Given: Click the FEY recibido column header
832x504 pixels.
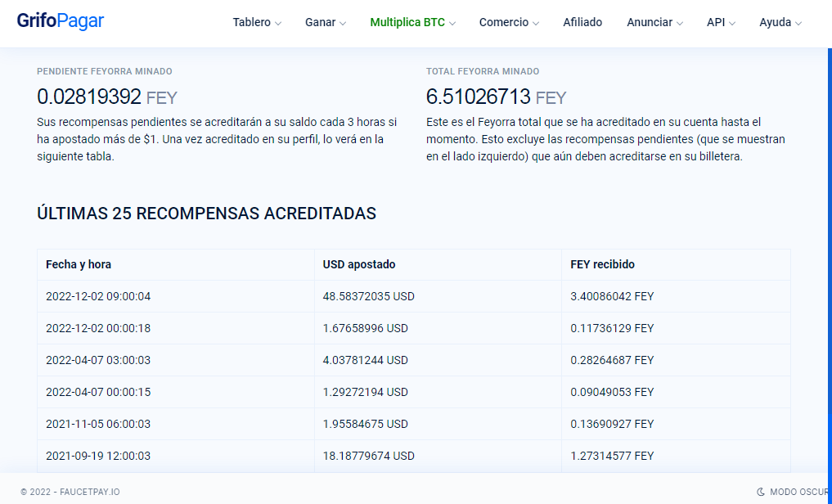Looking at the screenshot, I should click(602, 264).
